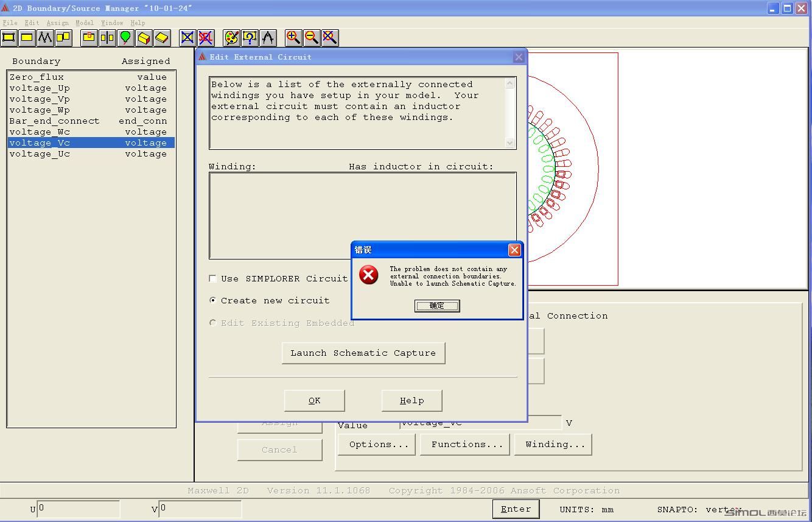Open the Edit menu
The image size is (812, 522).
tap(32, 23)
